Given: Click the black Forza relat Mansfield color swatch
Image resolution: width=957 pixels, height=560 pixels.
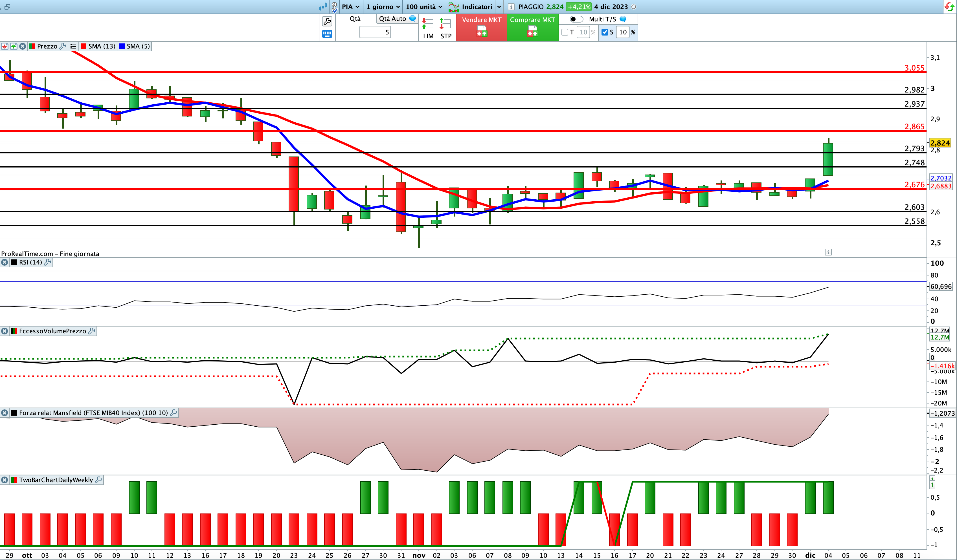Looking at the screenshot, I should click(14, 413).
